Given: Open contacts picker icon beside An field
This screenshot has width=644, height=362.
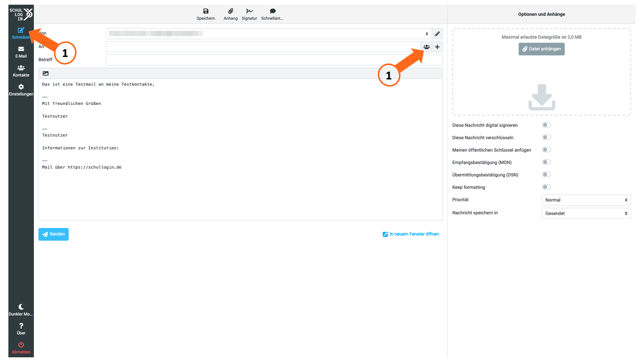Looking at the screenshot, I should pos(426,47).
